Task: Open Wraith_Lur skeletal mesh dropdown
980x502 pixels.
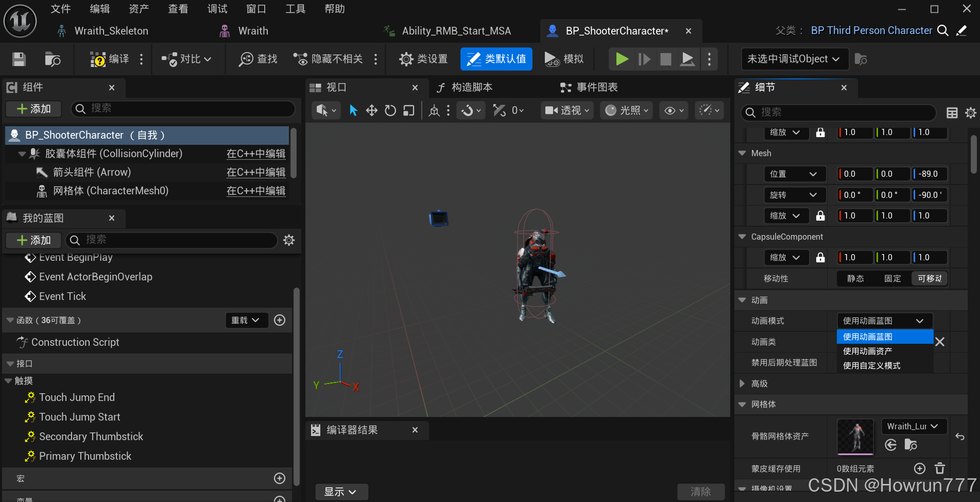Action: coord(914,426)
